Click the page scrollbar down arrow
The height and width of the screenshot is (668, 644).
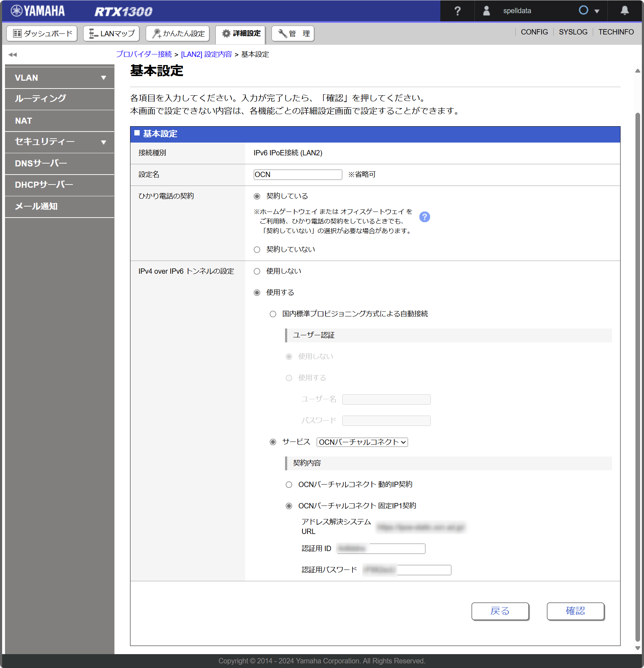[638, 648]
